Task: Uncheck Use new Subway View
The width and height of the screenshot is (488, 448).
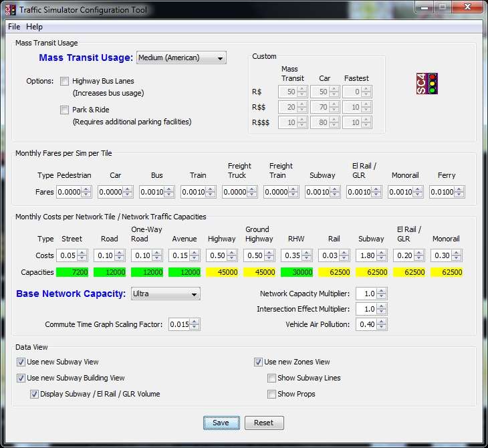Action: pyautogui.click(x=21, y=362)
